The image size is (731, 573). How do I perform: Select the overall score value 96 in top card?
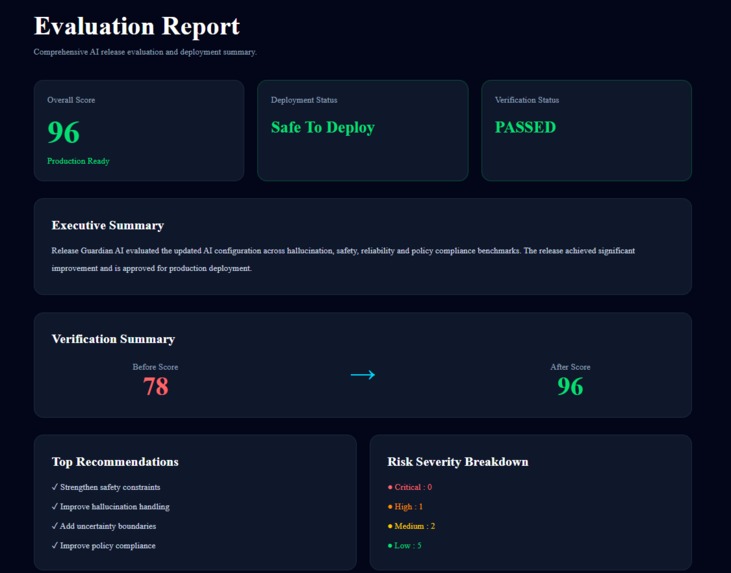point(63,132)
